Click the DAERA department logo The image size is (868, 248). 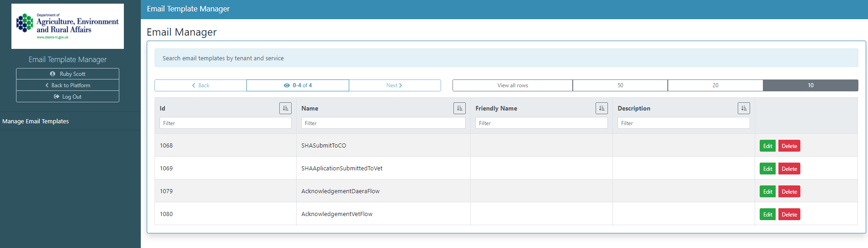pyautogui.click(x=68, y=26)
